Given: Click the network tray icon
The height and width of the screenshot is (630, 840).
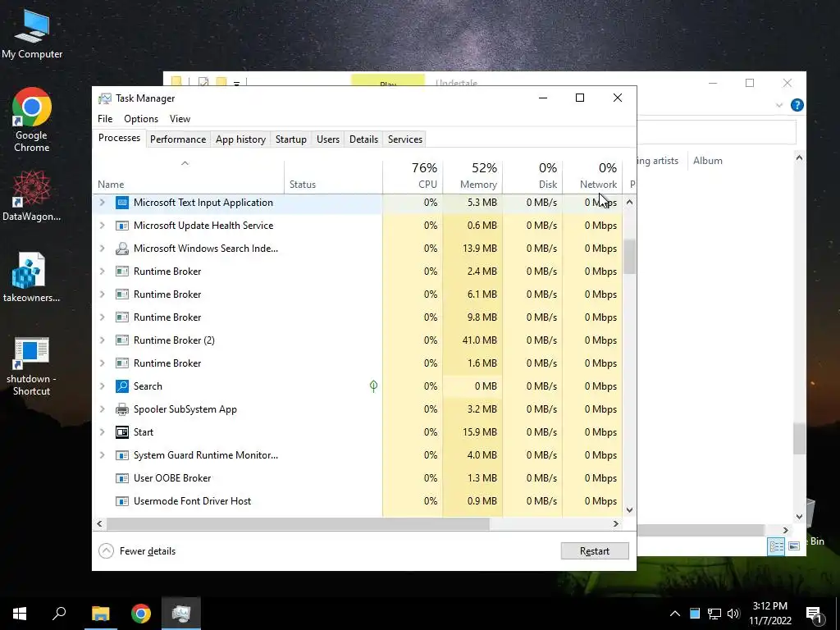Looking at the screenshot, I should (x=714, y=614).
